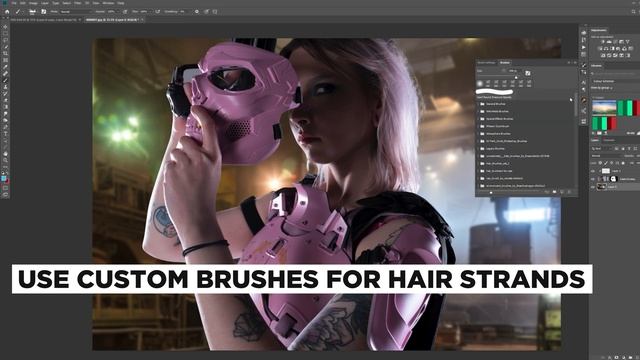Open smoothing options gear icon
This screenshot has width=640, height=360.
point(197,11)
